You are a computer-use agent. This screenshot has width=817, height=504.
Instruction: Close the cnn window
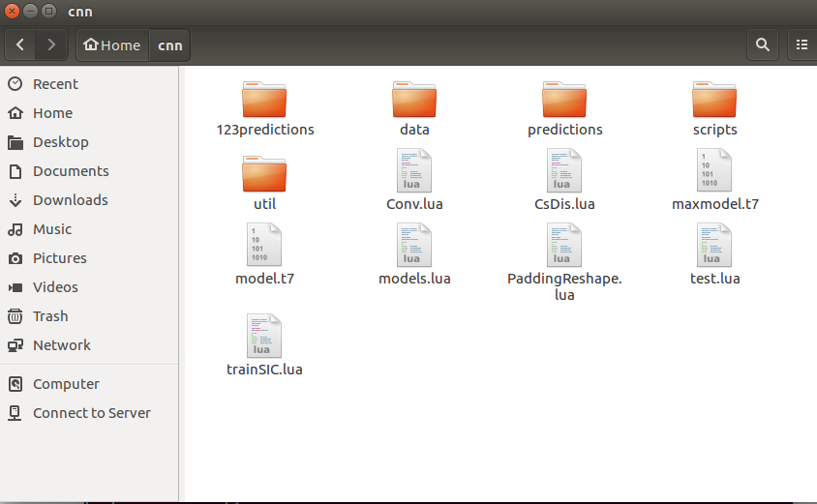tap(12, 11)
